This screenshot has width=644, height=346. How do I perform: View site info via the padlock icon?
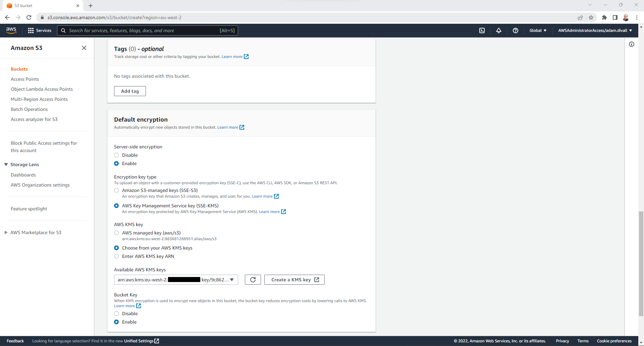tap(42, 17)
